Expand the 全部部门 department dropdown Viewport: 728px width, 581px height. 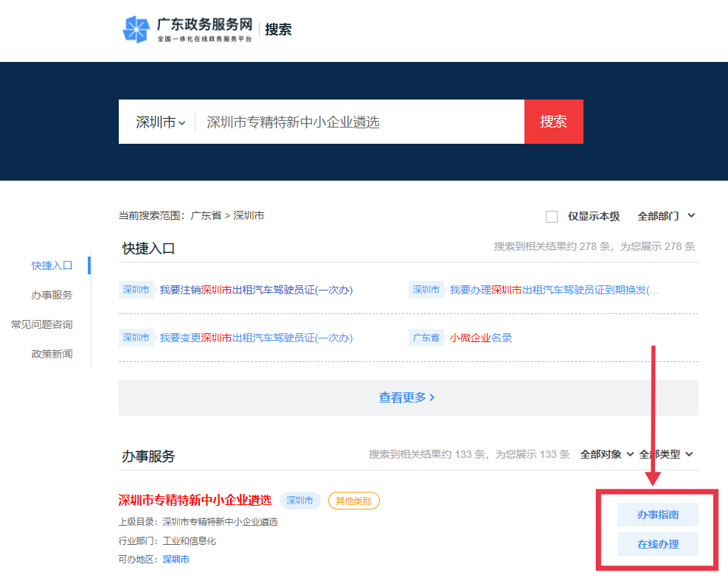[x=666, y=216]
